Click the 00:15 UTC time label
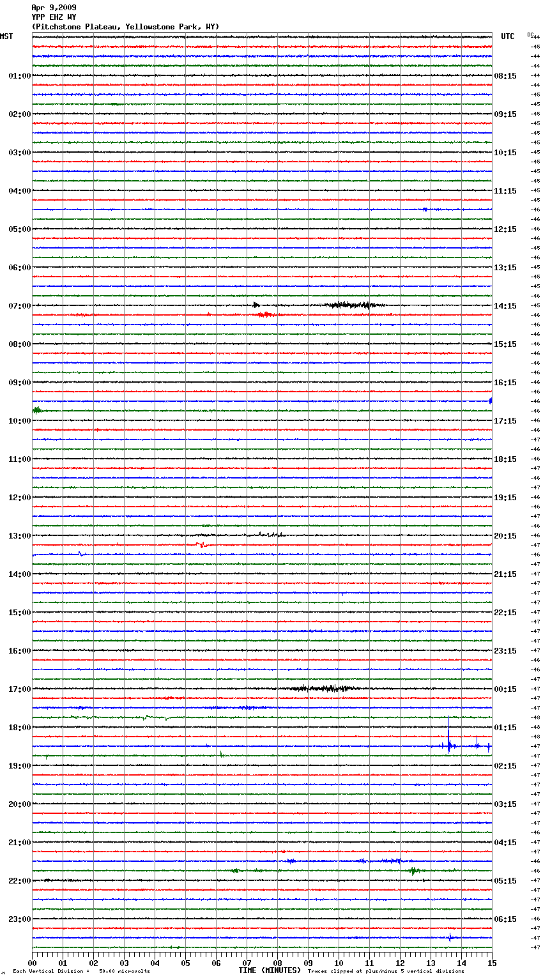The width and height of the screenshot is (543, 980). (505, 689)
